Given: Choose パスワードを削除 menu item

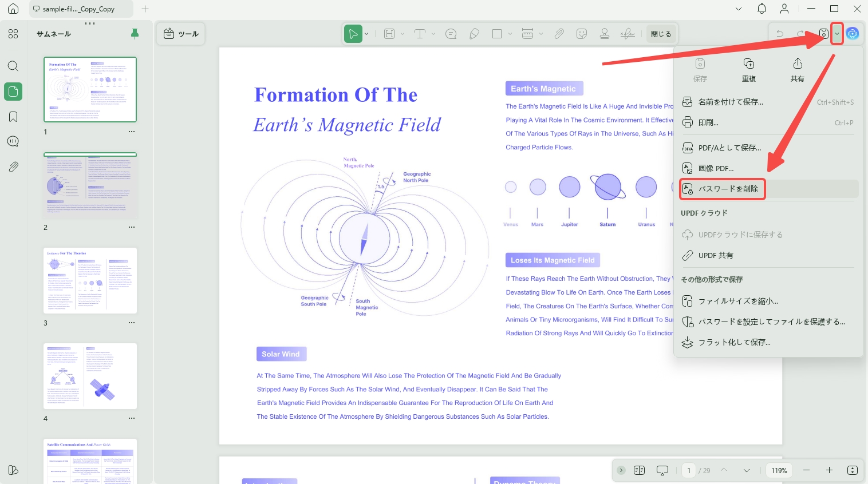Looking at the screenshot, I should [x=768, y=189].
